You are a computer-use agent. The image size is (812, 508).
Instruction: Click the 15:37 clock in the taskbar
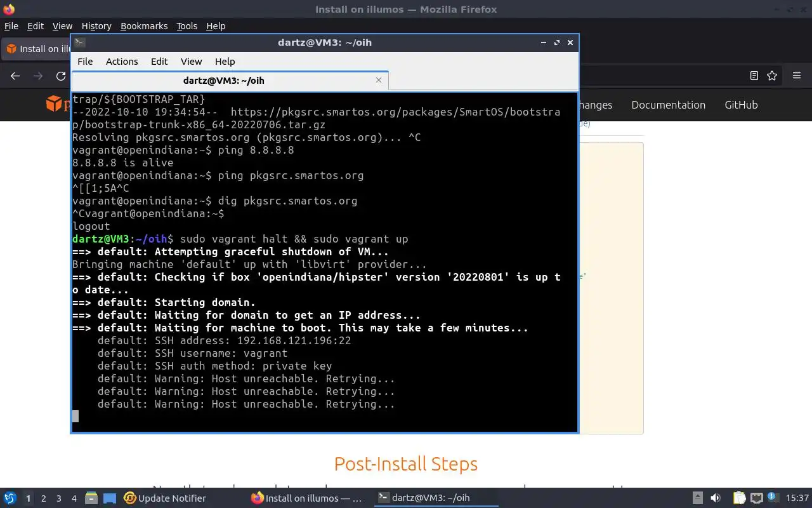tap(797, 498)
